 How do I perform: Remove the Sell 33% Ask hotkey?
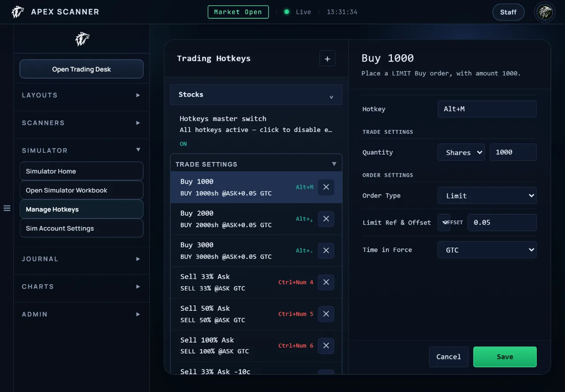326,283
